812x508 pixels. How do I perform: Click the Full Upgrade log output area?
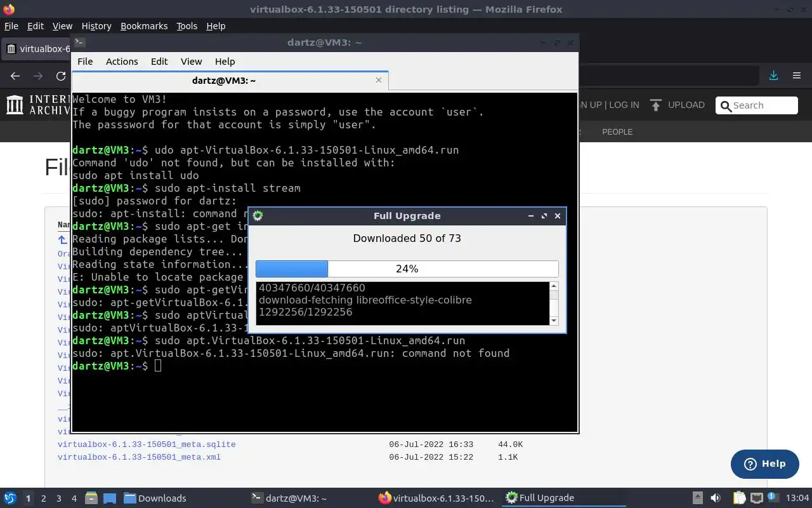[403, 304]
